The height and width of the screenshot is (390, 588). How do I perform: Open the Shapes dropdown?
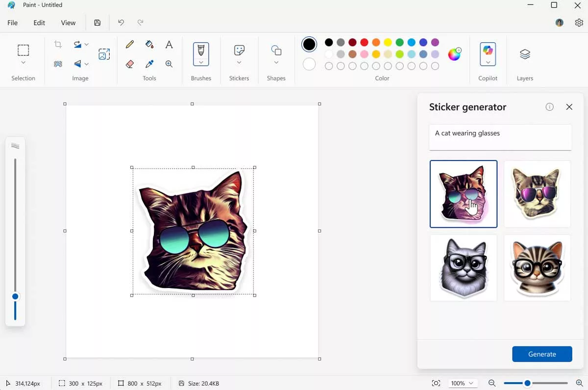click(x=276, y=63)
